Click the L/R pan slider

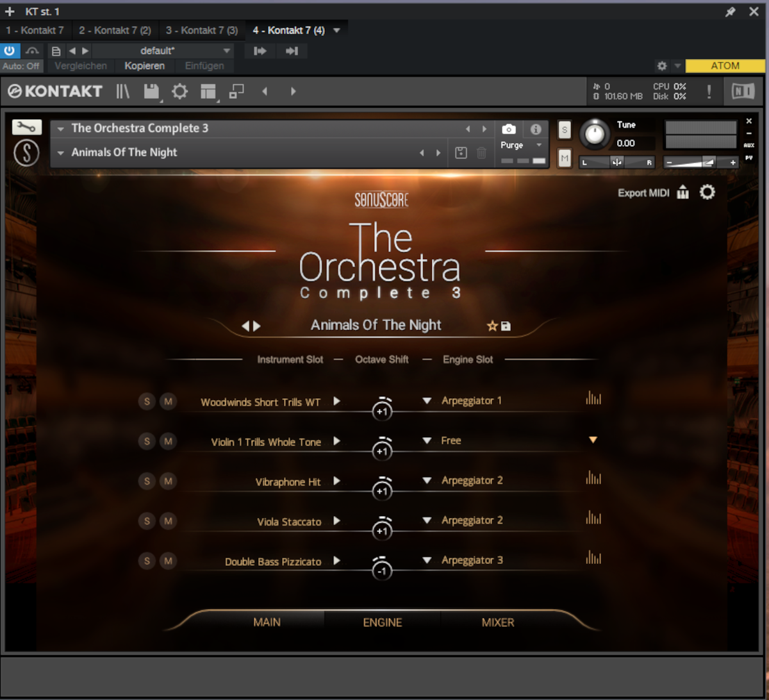click(x=617, y=162)
